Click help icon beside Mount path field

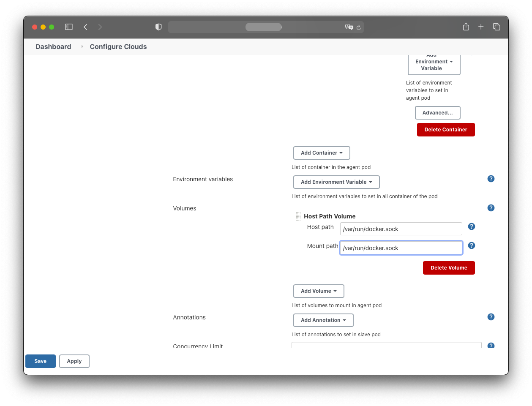click(x=472, y=245)
